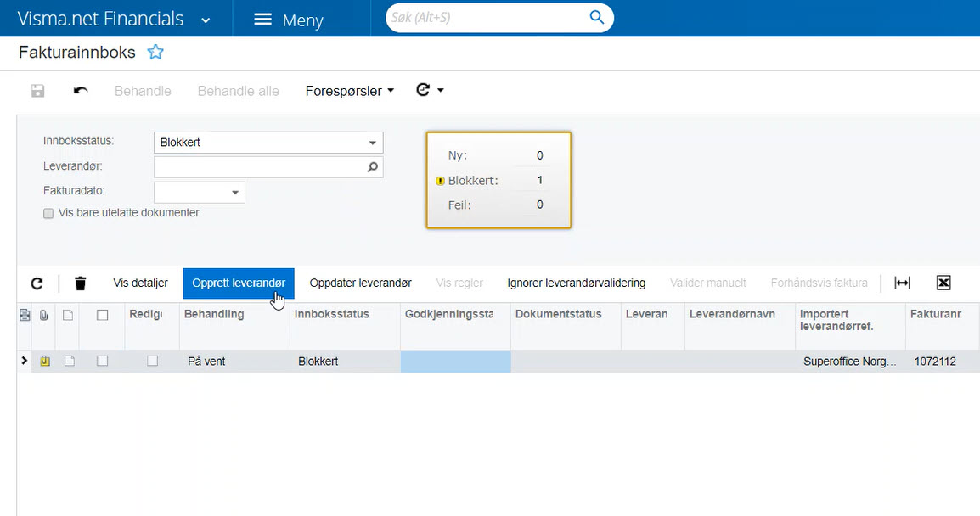Toggle the select-all checkbox in grid header

pyautogui.click(x=103, y=315)
